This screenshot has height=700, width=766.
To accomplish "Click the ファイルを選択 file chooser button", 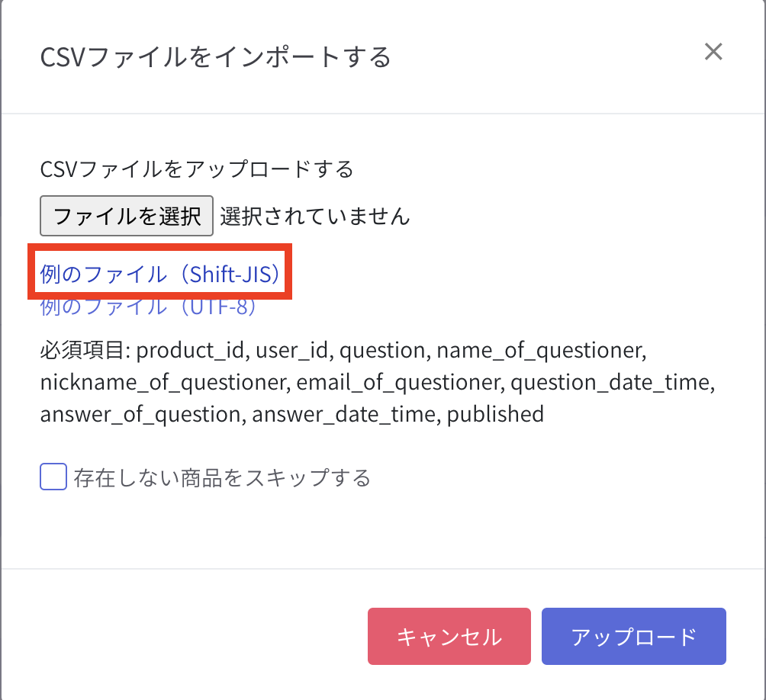I will click(x=126, y=217).
